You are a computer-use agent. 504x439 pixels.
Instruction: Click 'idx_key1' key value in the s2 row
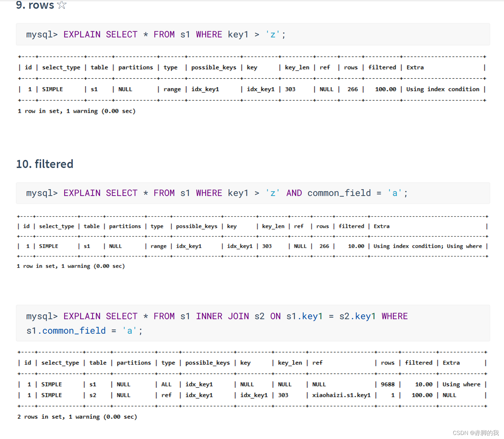pyautogui.click(x=254, y=395)
